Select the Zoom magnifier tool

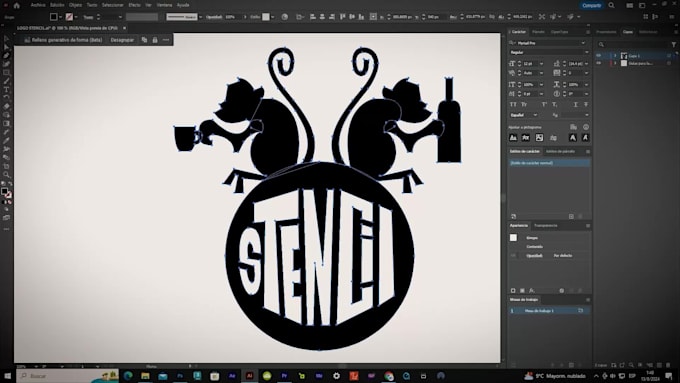point(6,174)
